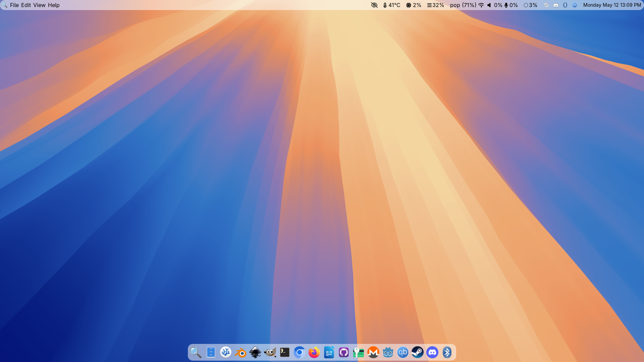The width and height of the screenshot is (644, 362).
Task: Open Firefox browser in the dock
Action: [314, 352]
